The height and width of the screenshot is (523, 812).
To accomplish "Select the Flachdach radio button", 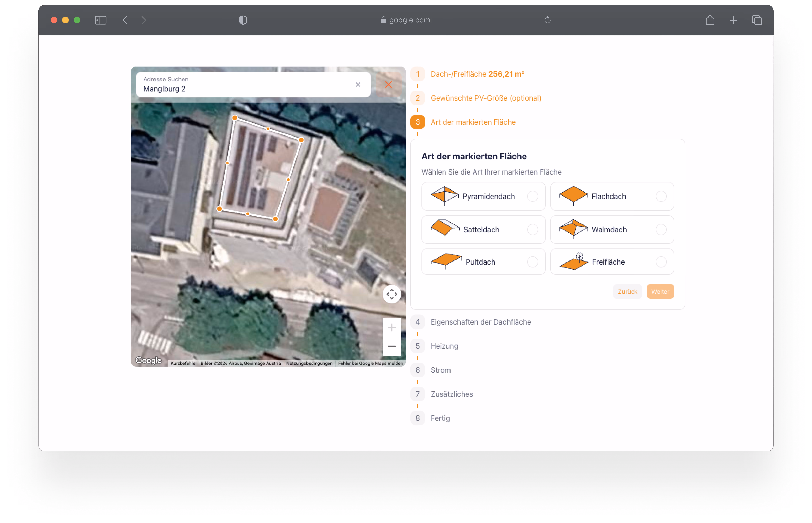I will (661, 196).
